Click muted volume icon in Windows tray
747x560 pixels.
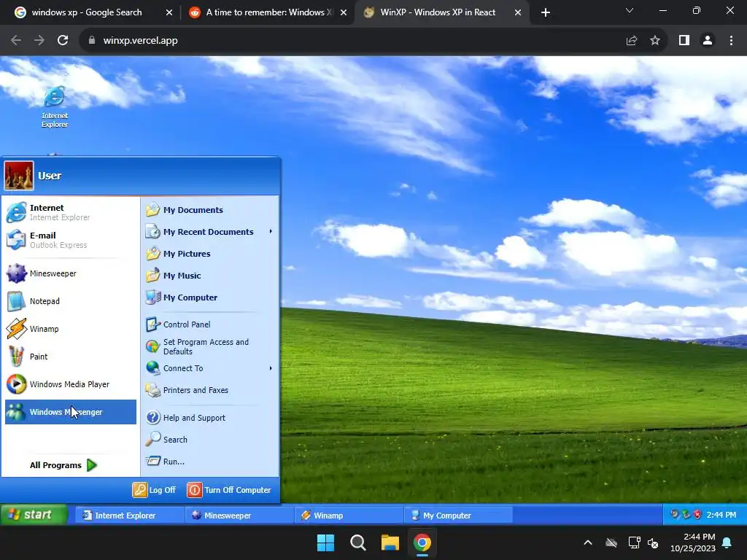653,542
